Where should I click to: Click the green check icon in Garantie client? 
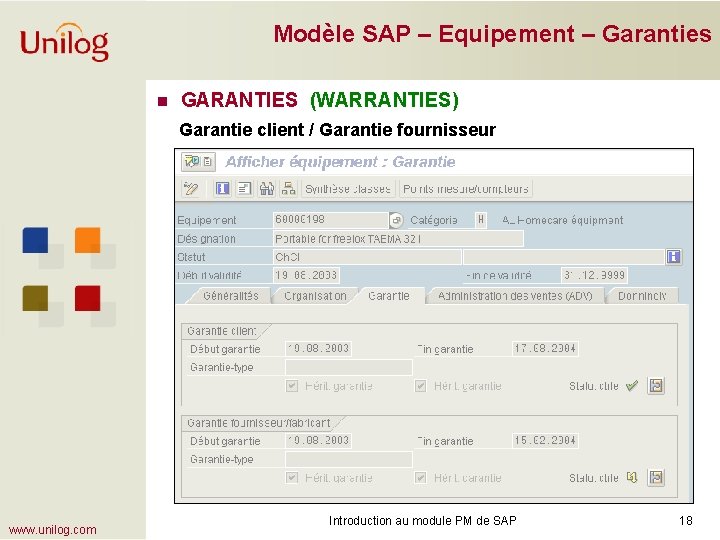point(632,386)
